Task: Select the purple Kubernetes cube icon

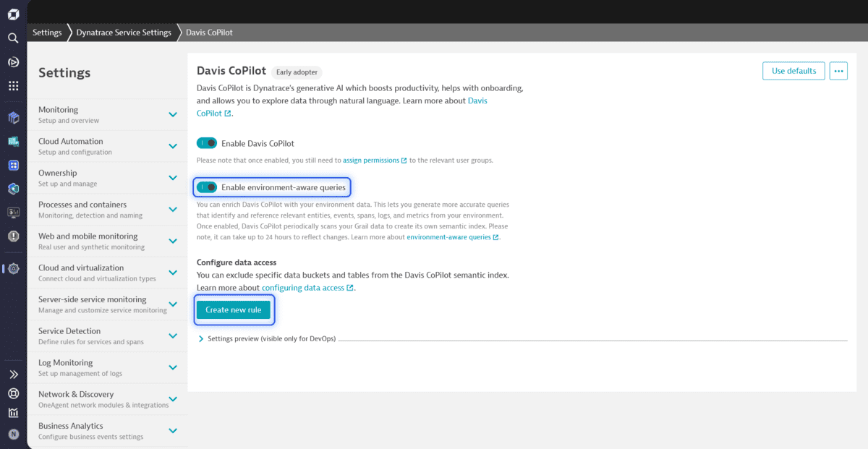Action: pos(12,116)
